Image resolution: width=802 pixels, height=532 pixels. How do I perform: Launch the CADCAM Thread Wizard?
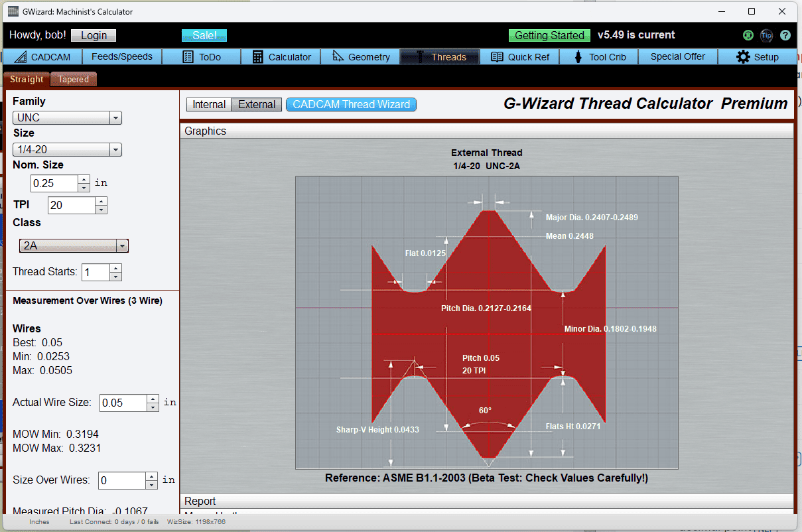click(x=351, y=104)
